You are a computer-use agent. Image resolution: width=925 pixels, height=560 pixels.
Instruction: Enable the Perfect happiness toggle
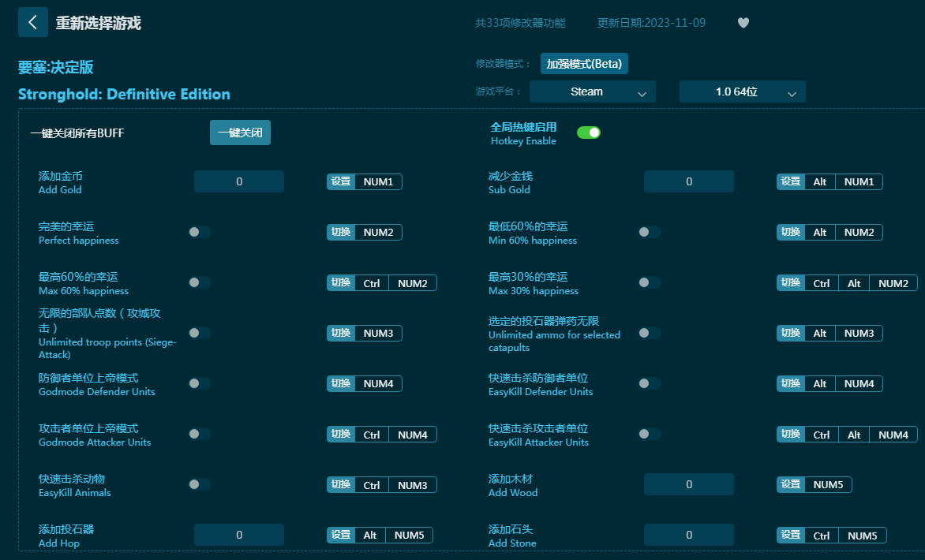click(x=200, y=232)
